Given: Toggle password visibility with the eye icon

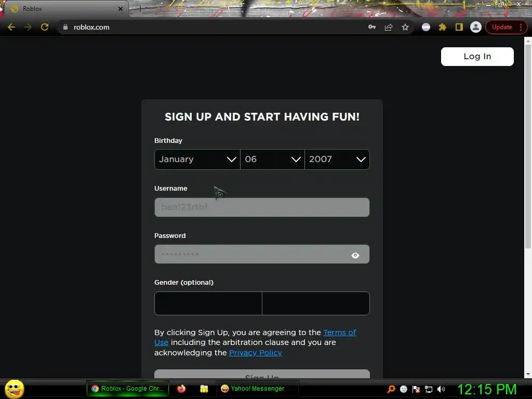Looking at the screenshot, I should (x=355, y=255).
